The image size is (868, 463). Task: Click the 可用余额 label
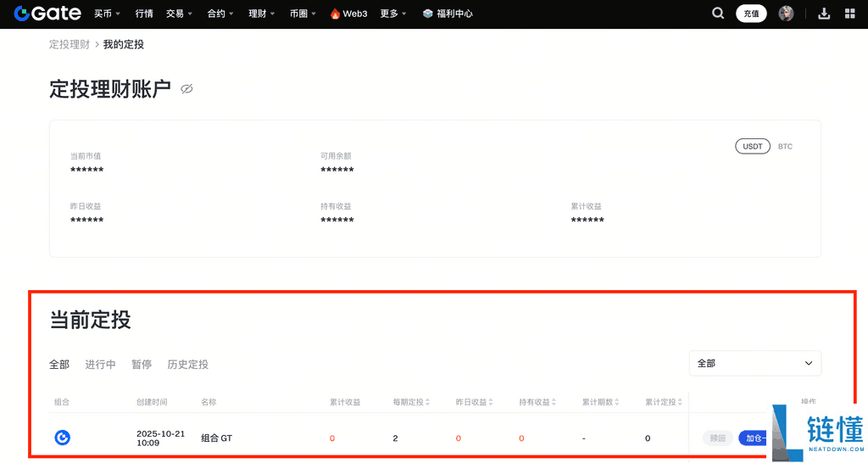336,156
